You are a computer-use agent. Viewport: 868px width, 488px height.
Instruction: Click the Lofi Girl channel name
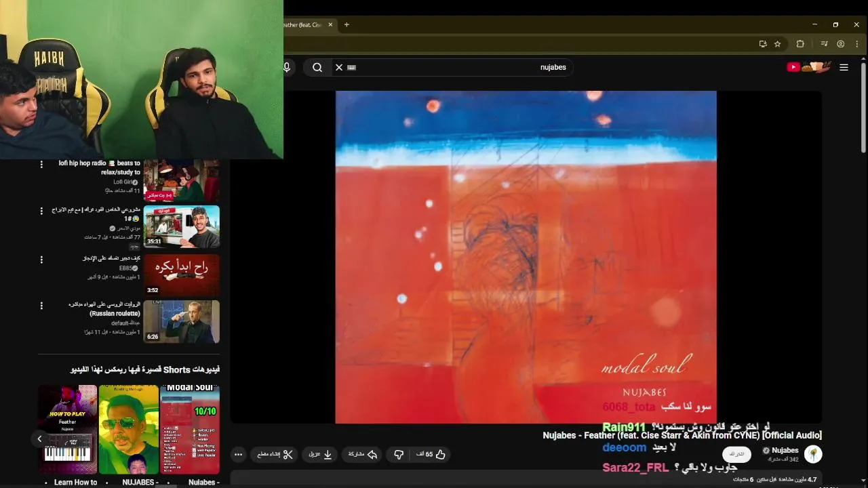(125, 182)
